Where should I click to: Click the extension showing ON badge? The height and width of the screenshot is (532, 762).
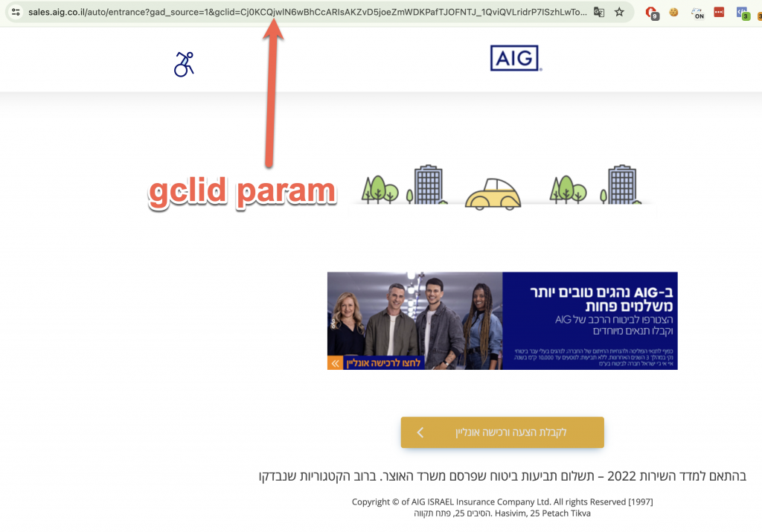pyautogui.click(x=697, y=13)
